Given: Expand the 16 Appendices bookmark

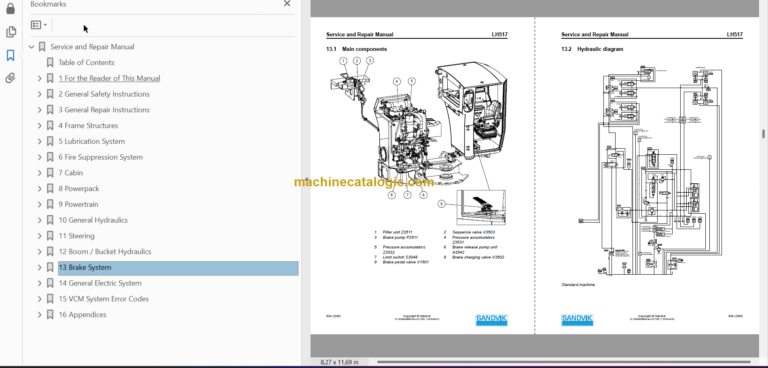Looking at the screenshot, I should click(x=40, y=315).
